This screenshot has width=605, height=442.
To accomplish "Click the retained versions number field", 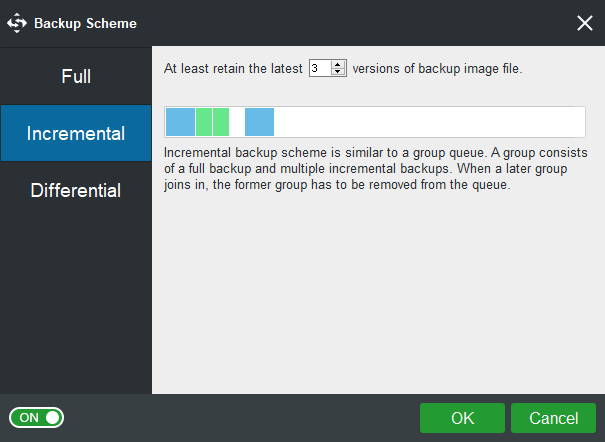I will pyautogui.click(x=319, y=69).
